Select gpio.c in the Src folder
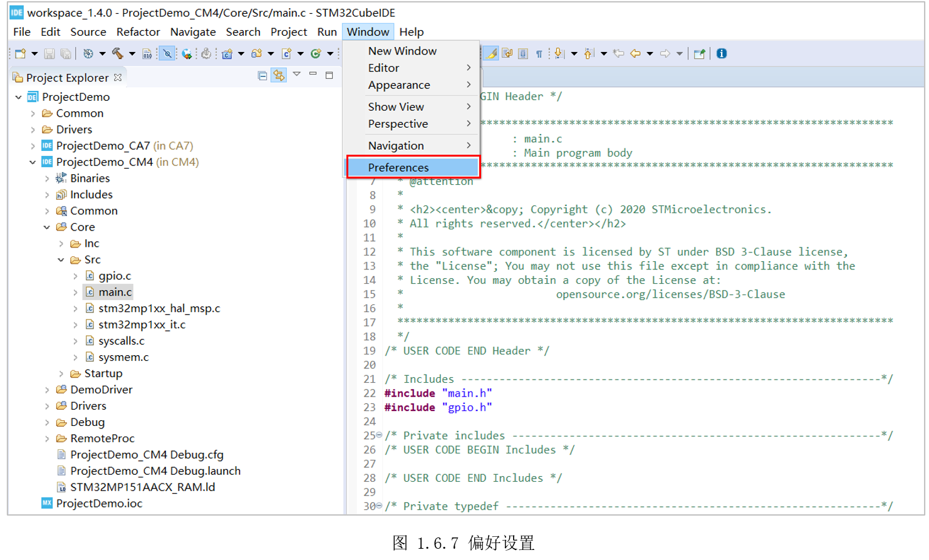The height and width of the screenshot is (560, 929). tap(115, 276)
